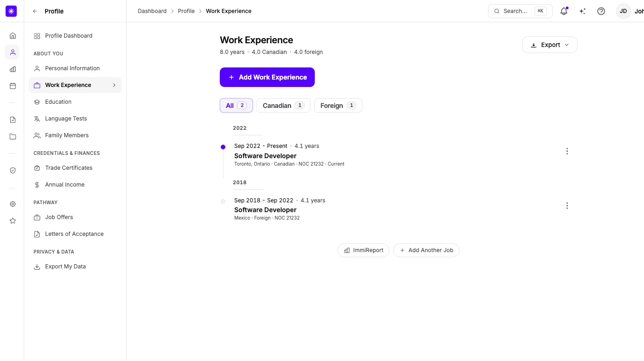Open Annual Income page

pos(75,185)
